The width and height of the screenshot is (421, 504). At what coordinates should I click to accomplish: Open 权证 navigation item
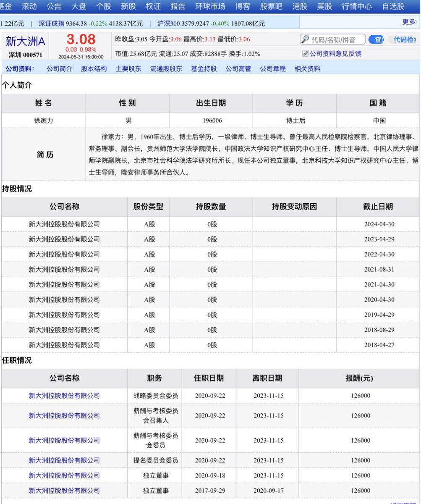coord(153,6)
